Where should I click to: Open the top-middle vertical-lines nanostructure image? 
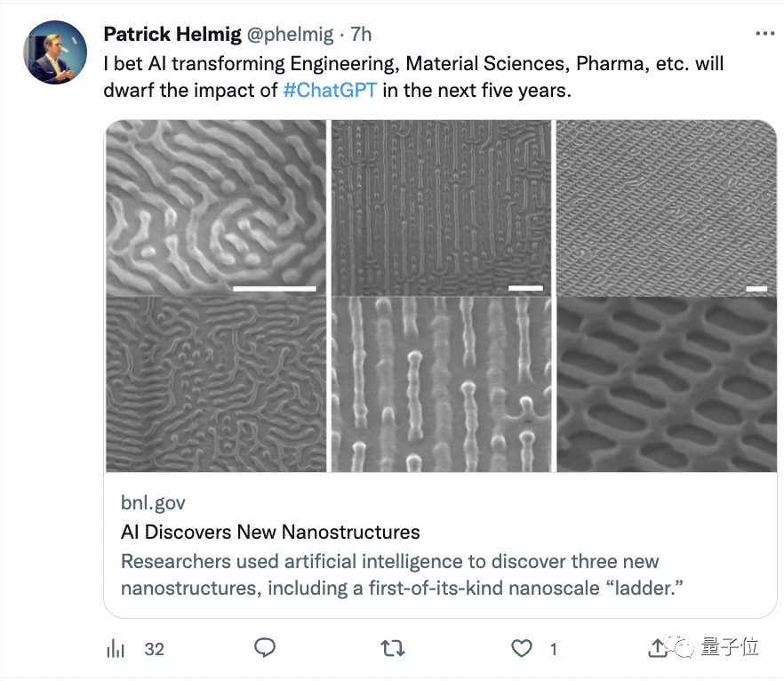(442, 208)
